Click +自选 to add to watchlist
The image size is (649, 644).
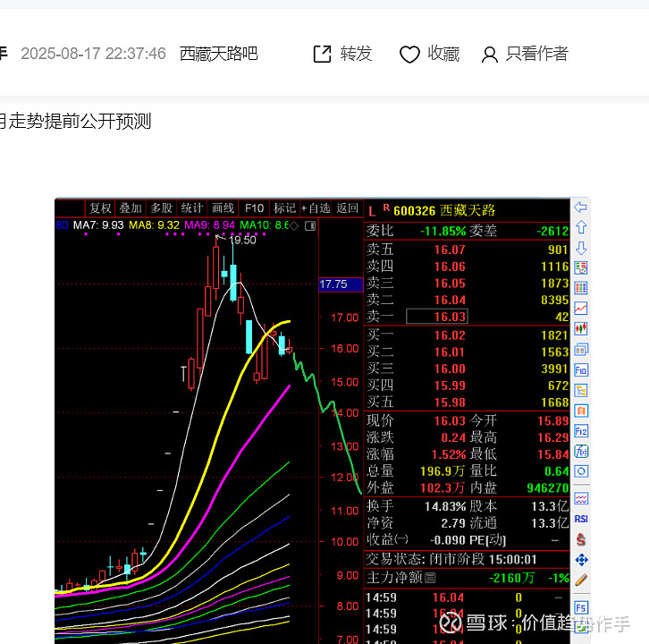coord(316,208)
